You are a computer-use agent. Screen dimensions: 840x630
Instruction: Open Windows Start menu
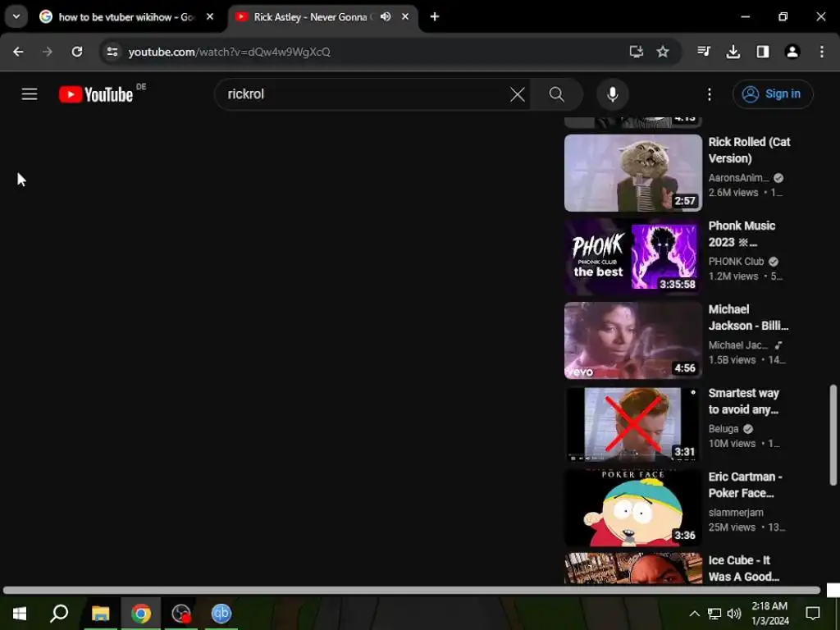20,614
